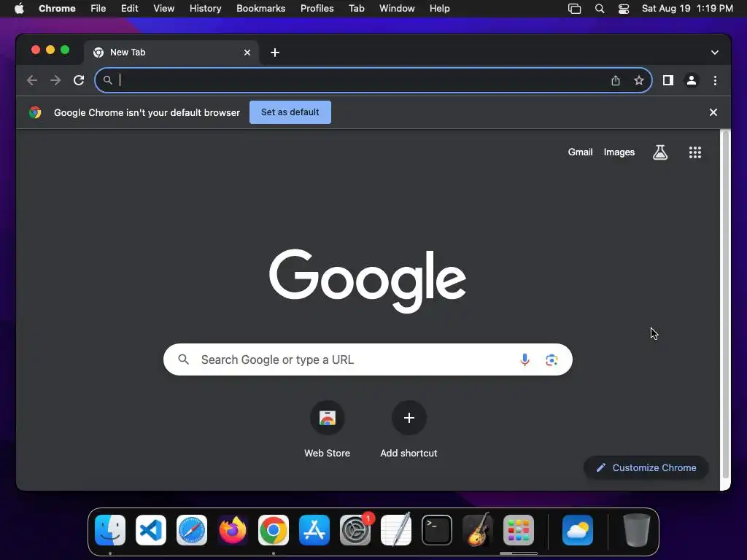Click the screen mirroring menu bar icon
Image resolution: width=747 pixels, height=560 pixels.
click(x=575, y=9)
